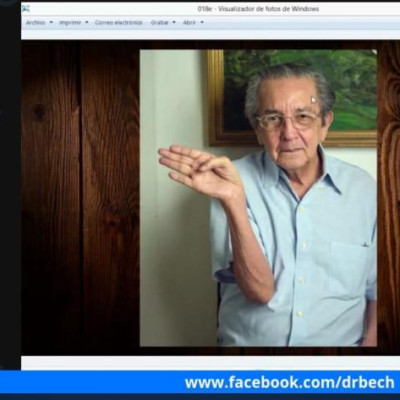
Task: Click the dark wood panel left of photo
Action: pyautogui.click(x=80, y=198)
